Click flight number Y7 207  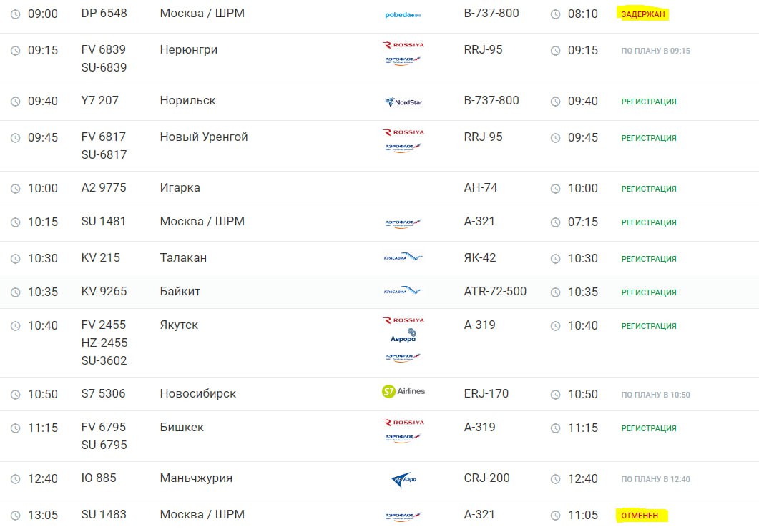[100, 101]
